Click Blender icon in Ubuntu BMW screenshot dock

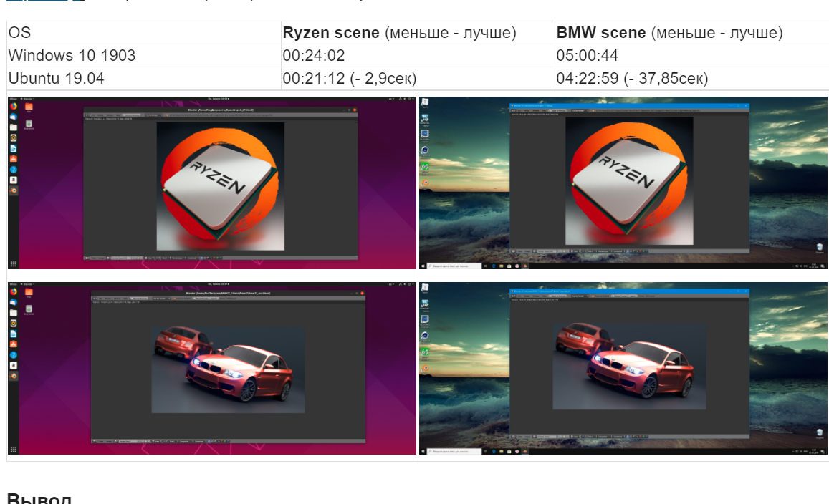tap(13, 376)
